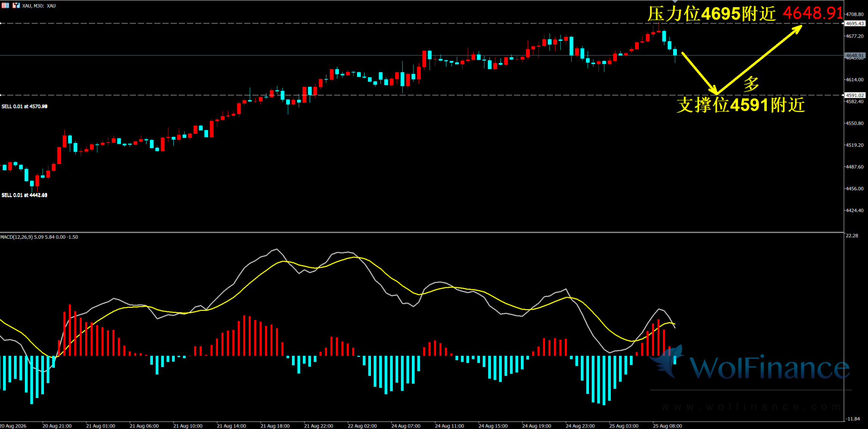Click the SELL 0.01 order label near 4570
The image size is (868, 429).
point(25,107)
